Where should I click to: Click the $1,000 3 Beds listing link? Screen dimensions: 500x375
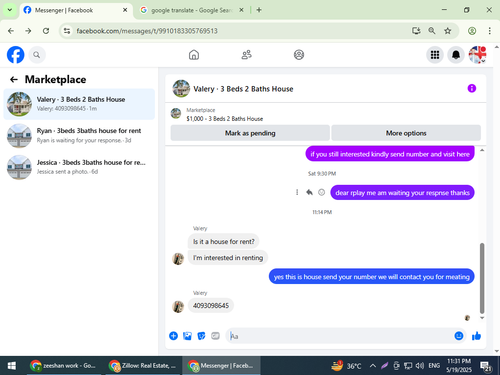pos(225,119)
